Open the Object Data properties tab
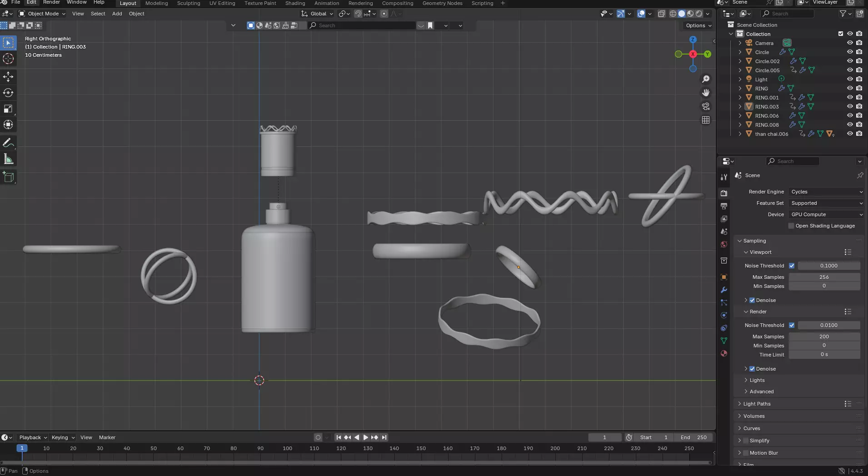The height and width of the screenshot is (476, 868). coord(724,341)
